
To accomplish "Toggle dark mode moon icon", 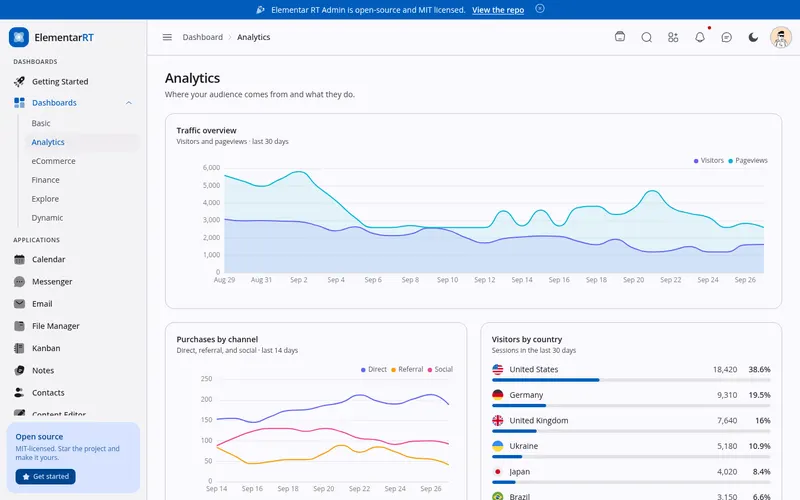I will 753,37.
